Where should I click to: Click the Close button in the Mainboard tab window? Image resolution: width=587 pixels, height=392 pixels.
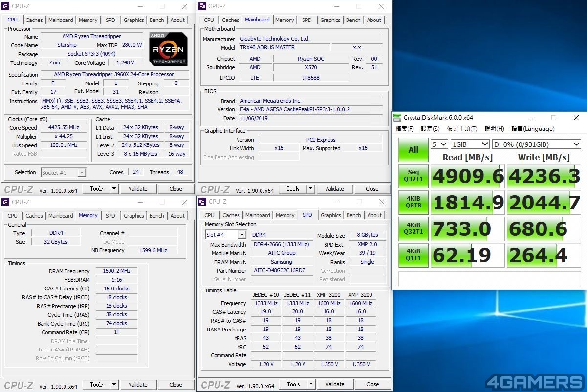click(372, 189)
